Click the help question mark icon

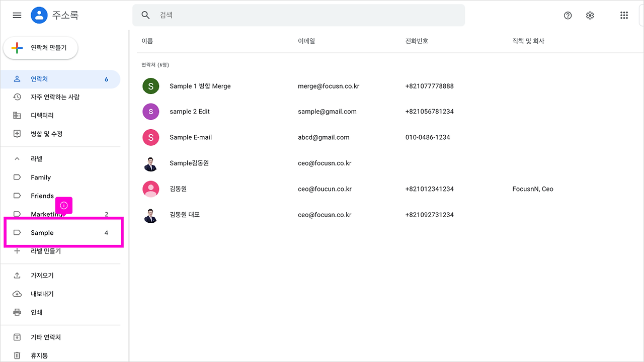click(x=568, y=15)
